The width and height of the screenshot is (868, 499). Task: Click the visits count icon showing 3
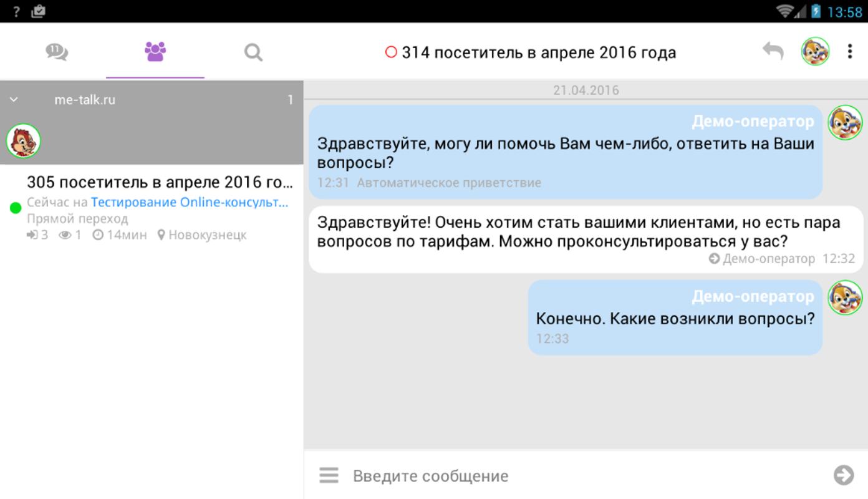32,235
